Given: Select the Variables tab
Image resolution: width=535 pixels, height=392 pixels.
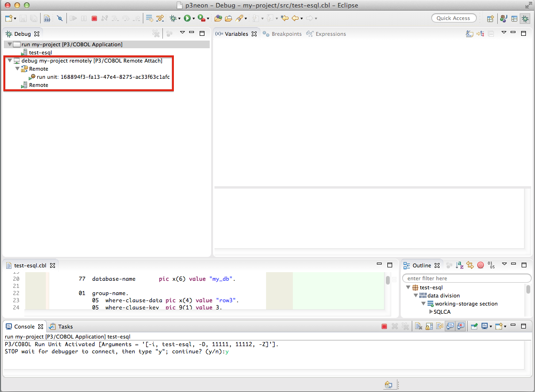Looking at the screenshot, I should (x=236, y=34).
